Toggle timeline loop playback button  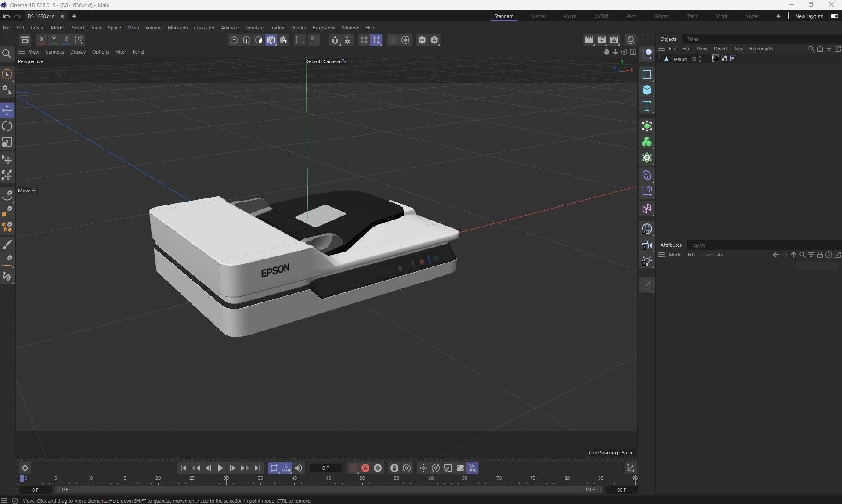tap(274, 468)
